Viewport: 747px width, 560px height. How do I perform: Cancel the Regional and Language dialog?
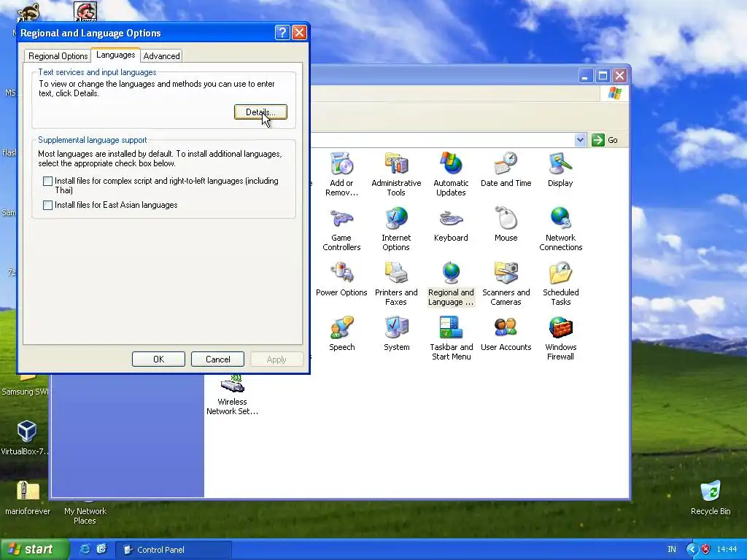217,359
